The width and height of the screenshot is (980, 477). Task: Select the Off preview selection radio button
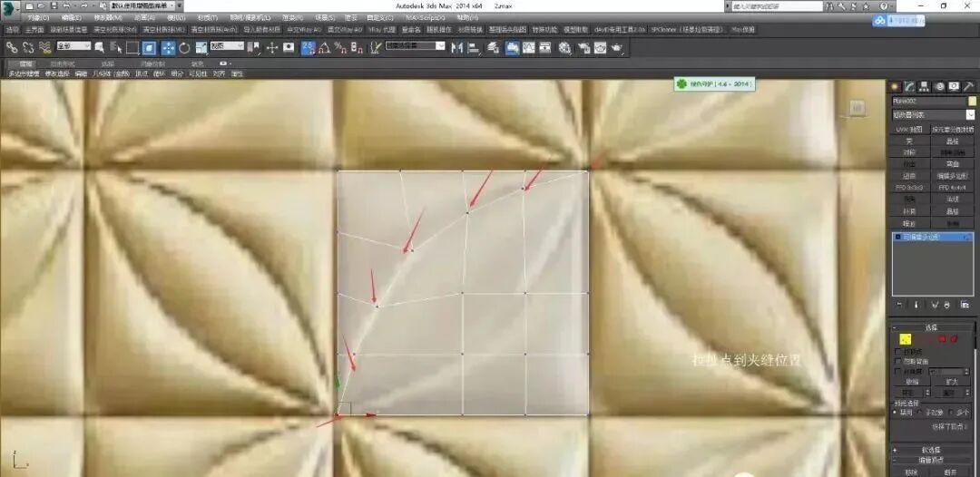(x=897, y=412)
